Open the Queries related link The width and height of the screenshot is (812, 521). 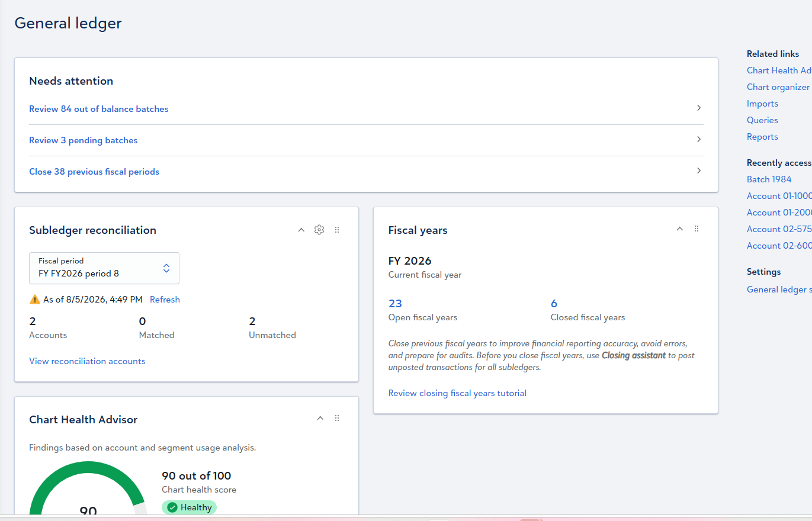point(762,120)
